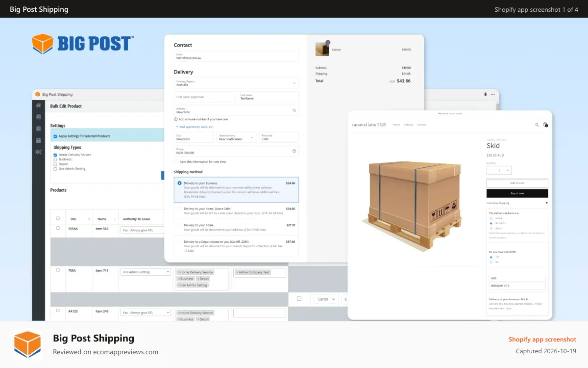
Task: Click the Big Post logo in the window title
Action: coord(37,94)
